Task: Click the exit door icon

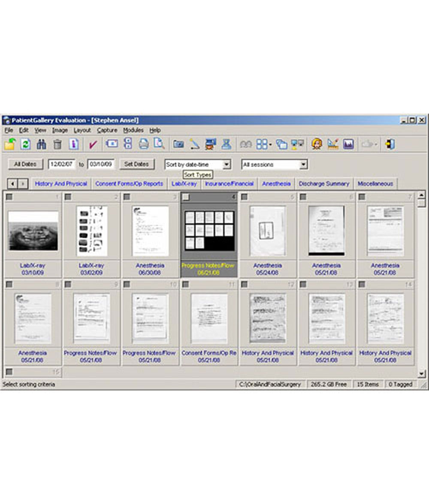Action: [x=390, y=144]
